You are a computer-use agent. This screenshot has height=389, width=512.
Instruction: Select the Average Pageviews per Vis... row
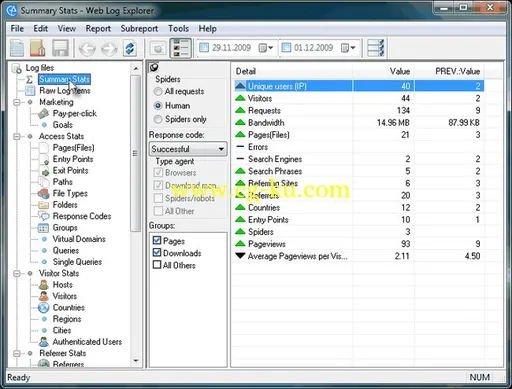click(359, 256)
